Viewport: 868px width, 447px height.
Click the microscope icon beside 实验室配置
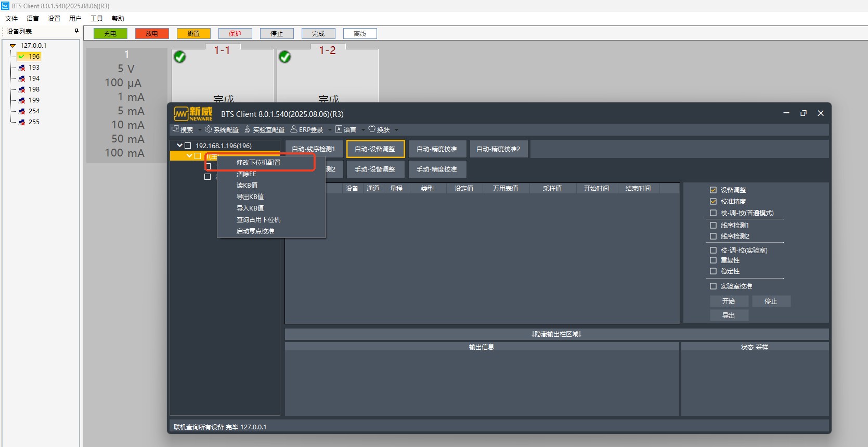coord(248,129)
